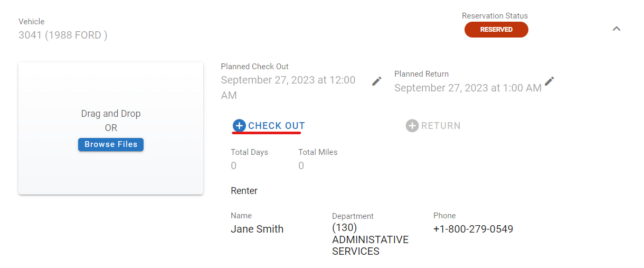644x268 pixels.
Task: Click the RESERVED status badge
Action: (x=496, y=30)
